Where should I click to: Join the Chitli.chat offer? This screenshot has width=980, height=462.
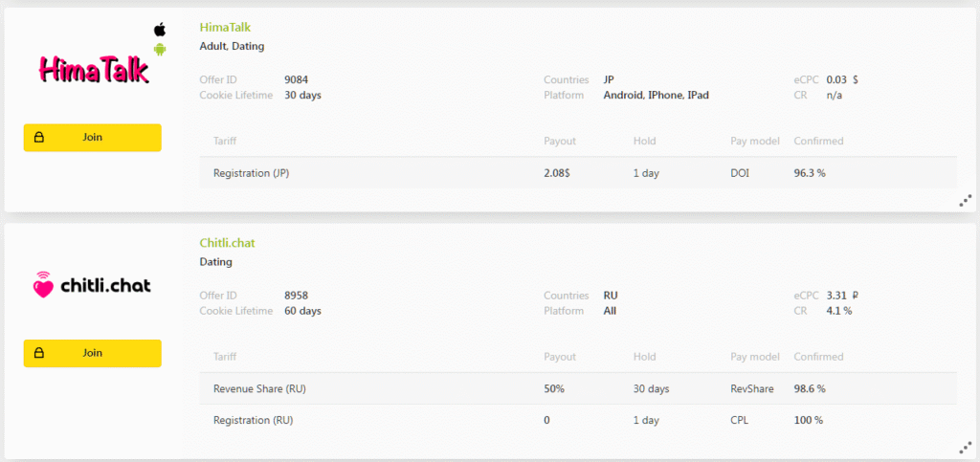(x=93, y=353)
